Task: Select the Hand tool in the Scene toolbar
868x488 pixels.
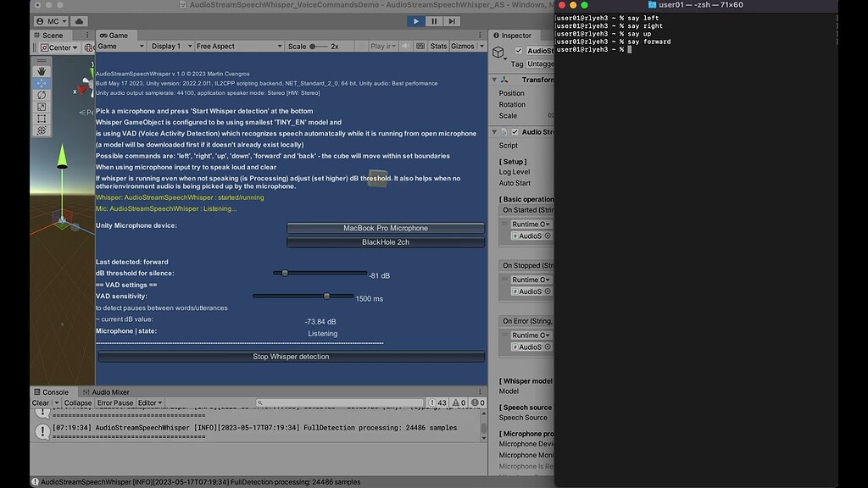Action: click(42, 71)
